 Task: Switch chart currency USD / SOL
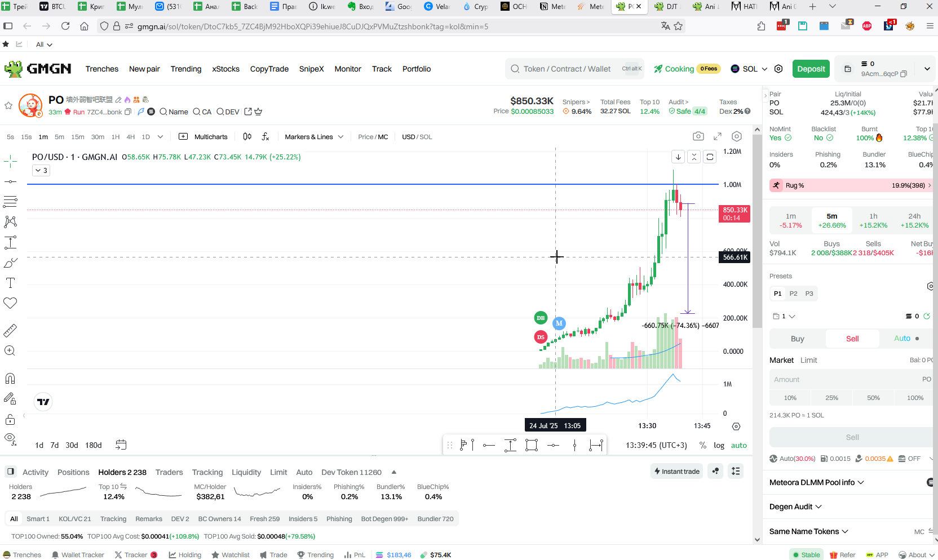tap(417, 137)
